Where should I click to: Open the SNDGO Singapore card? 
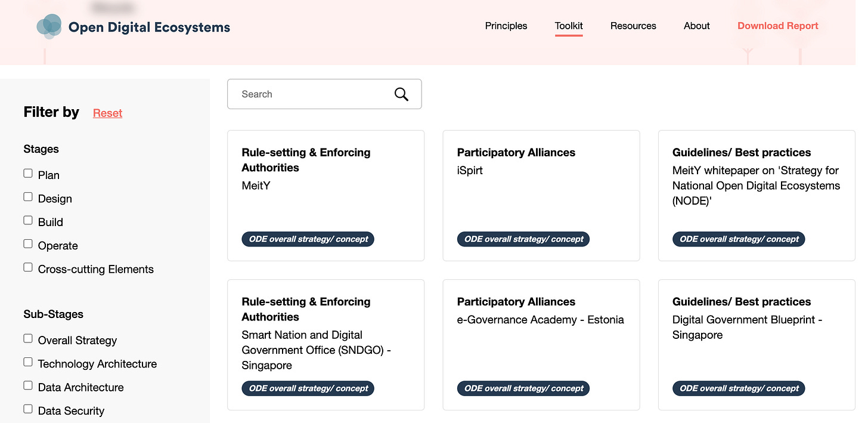(x=326, y=345)
